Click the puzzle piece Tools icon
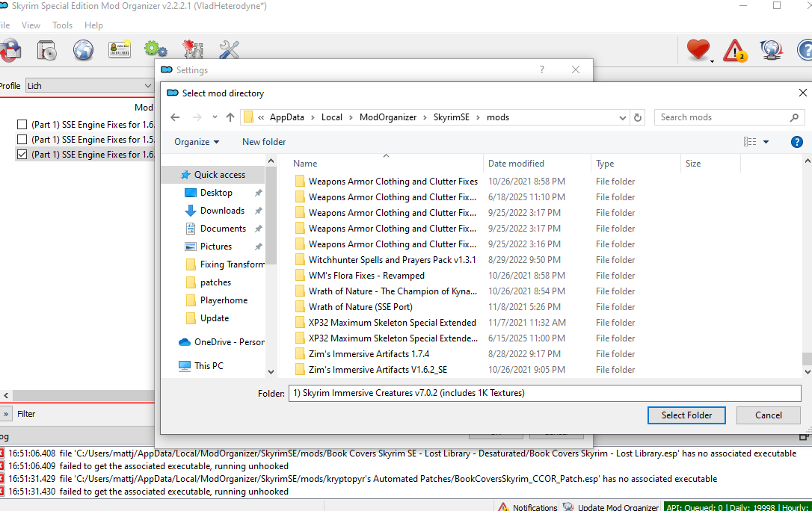812x511 pixels. pyautogui.click(x=193, y=50)
